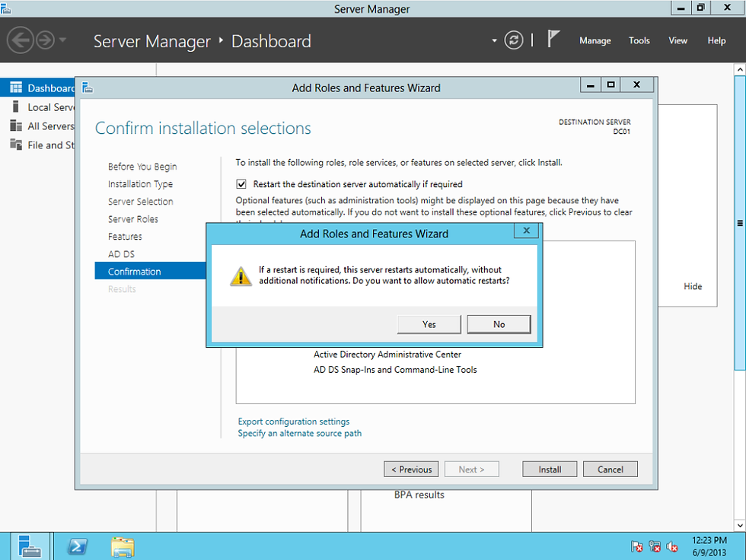Select Before You Begin wizard step
This screenshot has width=746, height=560.
point(142,167)
